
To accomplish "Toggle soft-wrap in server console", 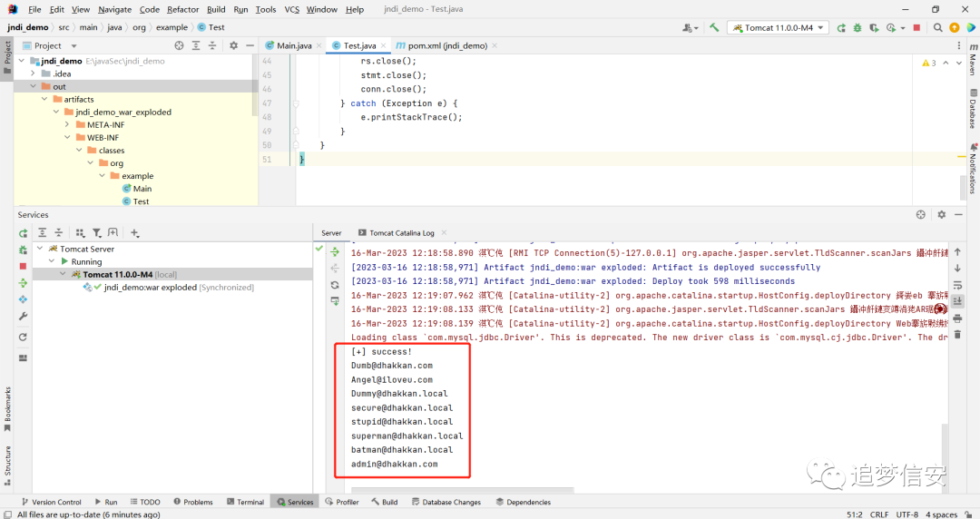I will click(957, 285).
